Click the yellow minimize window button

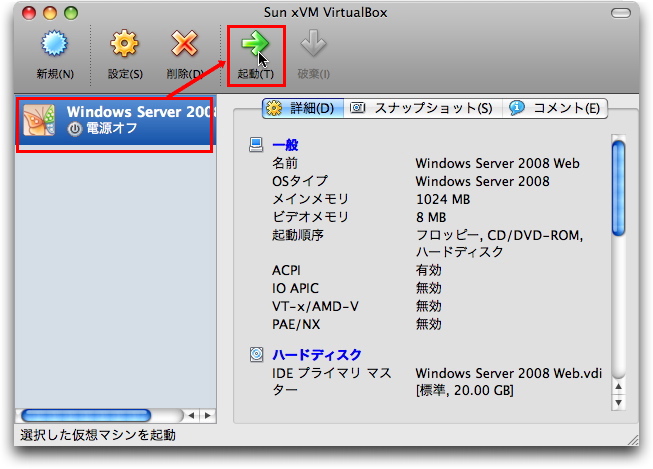50,13
